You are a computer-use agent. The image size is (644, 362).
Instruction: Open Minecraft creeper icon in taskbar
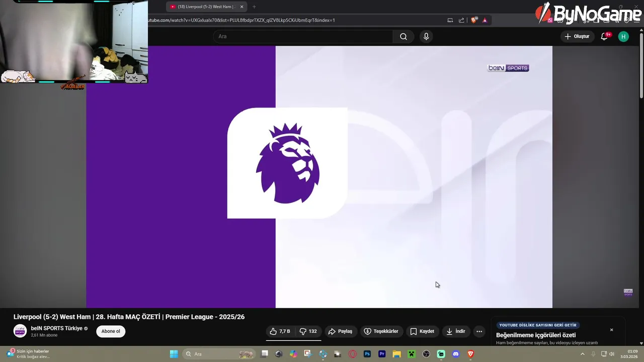pyautogui.click(x=412, y=354)
